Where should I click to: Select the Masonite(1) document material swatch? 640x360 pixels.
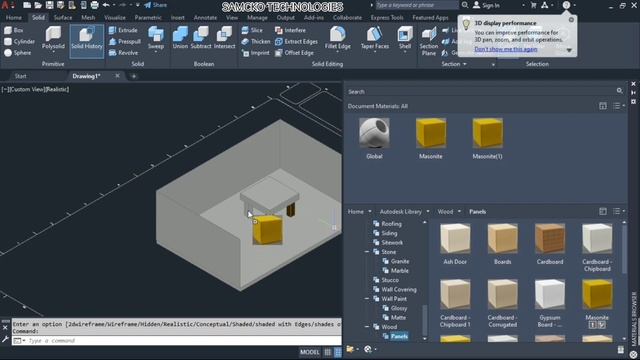[x=487, y=133]
